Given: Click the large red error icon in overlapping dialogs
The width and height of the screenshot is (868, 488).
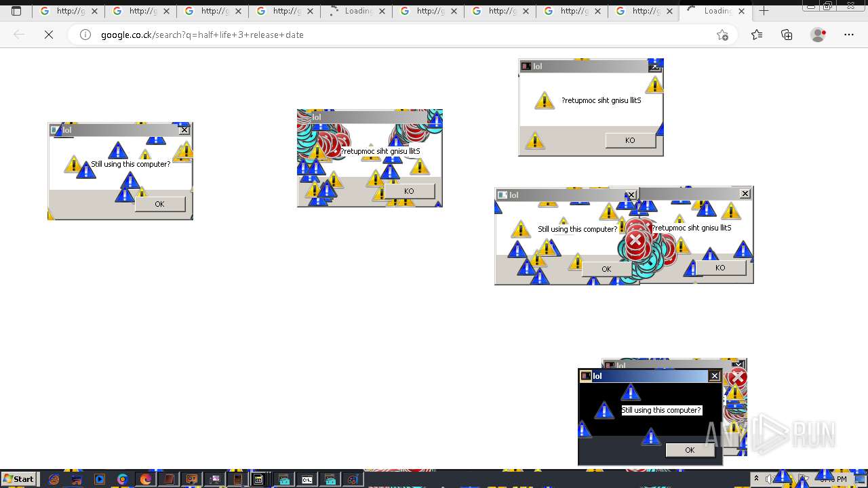Looking at the screenshot, I should tap(635, 239).
